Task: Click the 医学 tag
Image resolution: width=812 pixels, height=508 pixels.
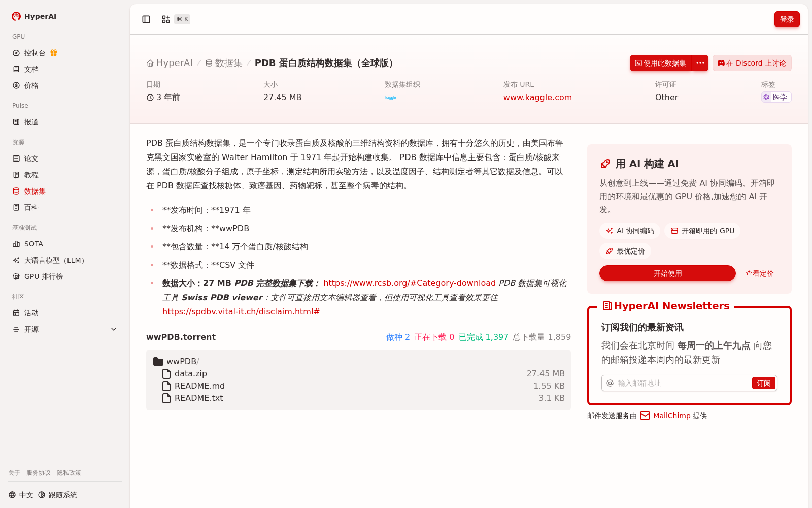Action: 776,97
